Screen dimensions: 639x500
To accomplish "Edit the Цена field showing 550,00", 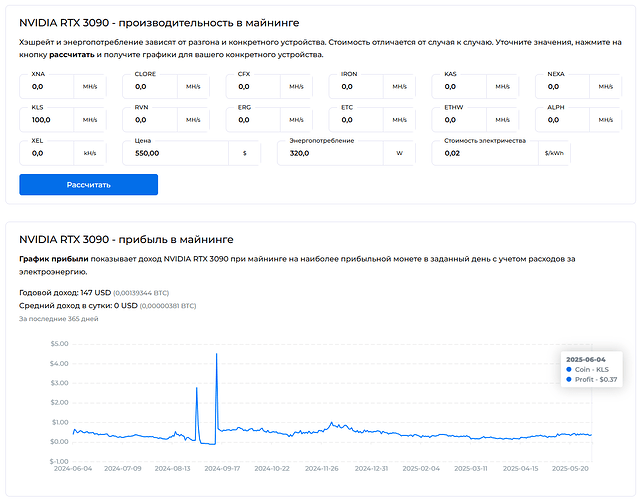I will tap(175, 153).
